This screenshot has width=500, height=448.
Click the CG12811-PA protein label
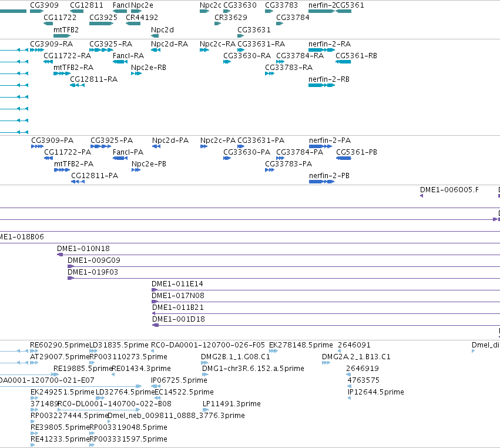coord(95,176)
